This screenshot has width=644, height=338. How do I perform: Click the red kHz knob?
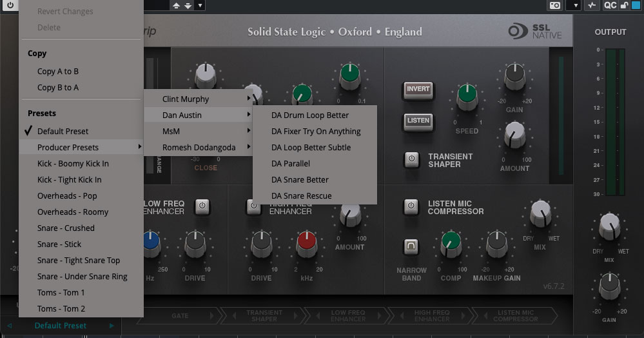click(306, 244)
